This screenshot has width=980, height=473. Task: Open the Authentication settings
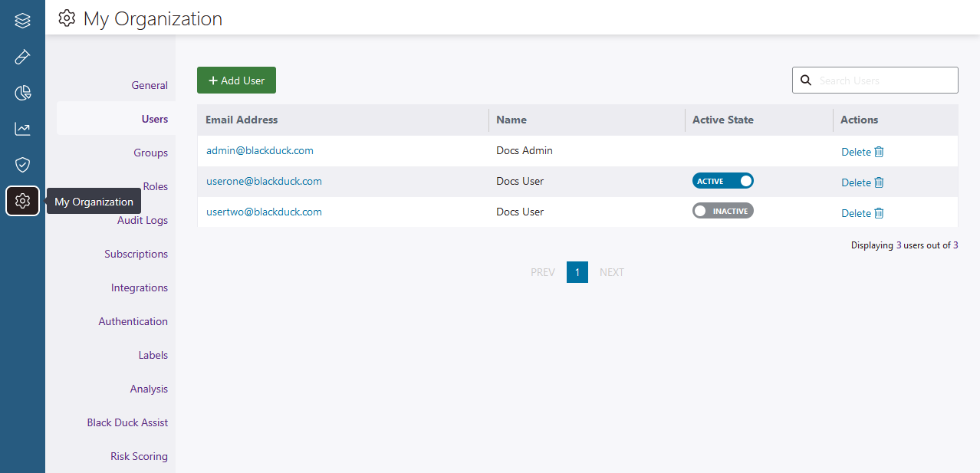[133, 321]
